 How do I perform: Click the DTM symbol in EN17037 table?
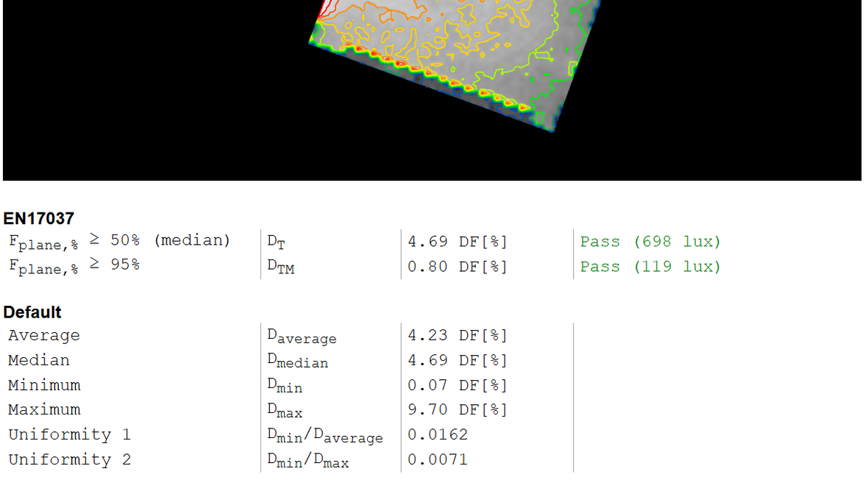pos(280,268)
